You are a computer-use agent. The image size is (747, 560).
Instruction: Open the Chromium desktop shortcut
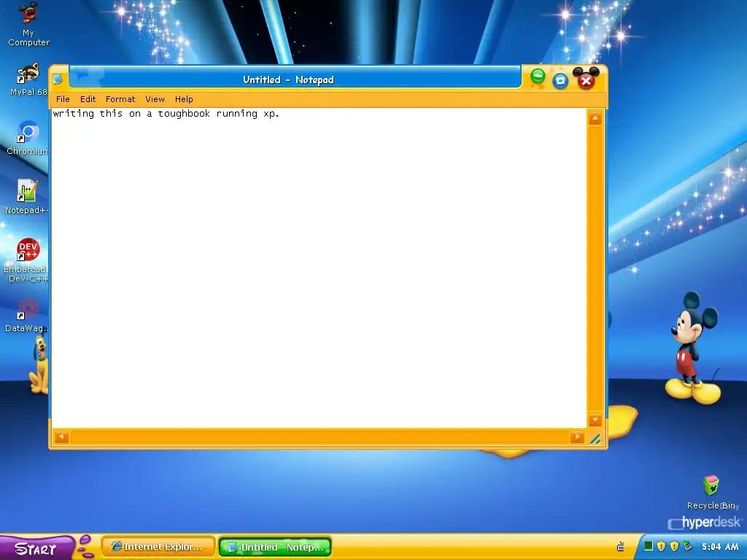[28, 138]
